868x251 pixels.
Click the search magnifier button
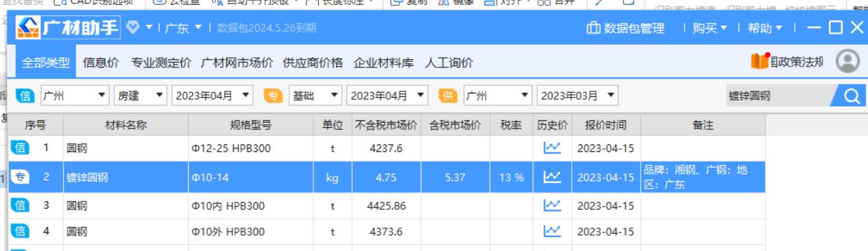[x=851, y=96]
